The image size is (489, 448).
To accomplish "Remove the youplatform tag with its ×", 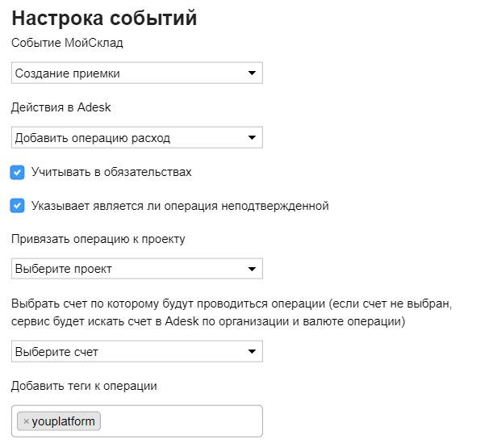I will point(26,421).
